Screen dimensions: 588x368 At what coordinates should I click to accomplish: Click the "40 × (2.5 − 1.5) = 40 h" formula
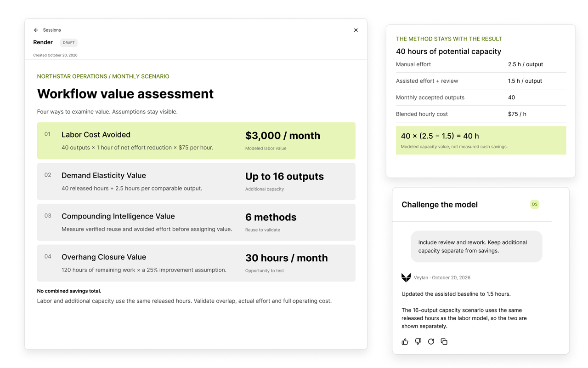440,136
